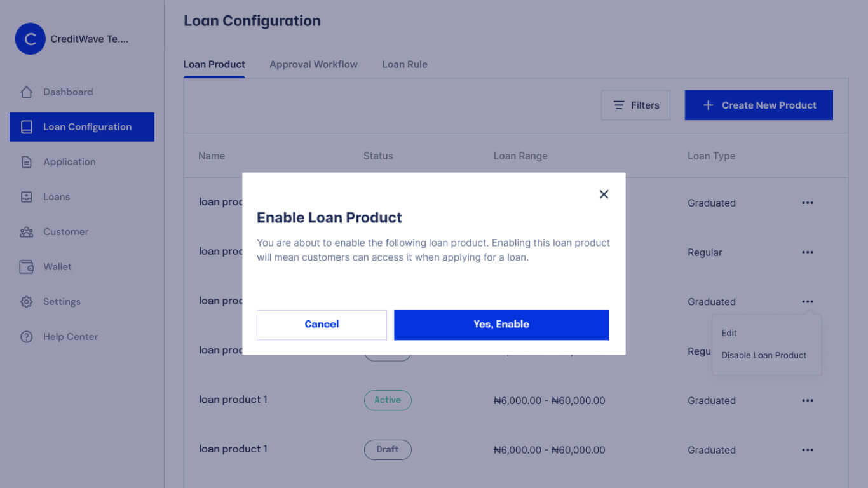868x488 pixels.
Task: Choose Edit from the row menu
Action: tap(729, 333)
